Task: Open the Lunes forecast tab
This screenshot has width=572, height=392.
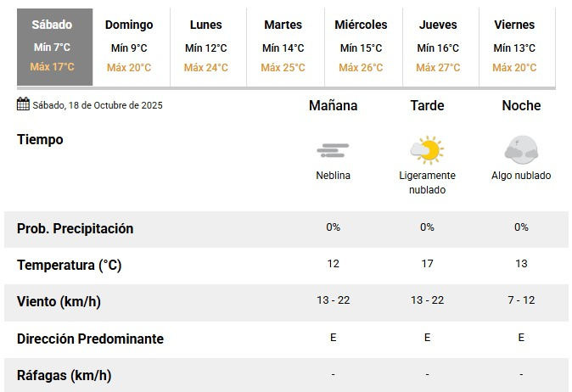Action: [206, 46]
